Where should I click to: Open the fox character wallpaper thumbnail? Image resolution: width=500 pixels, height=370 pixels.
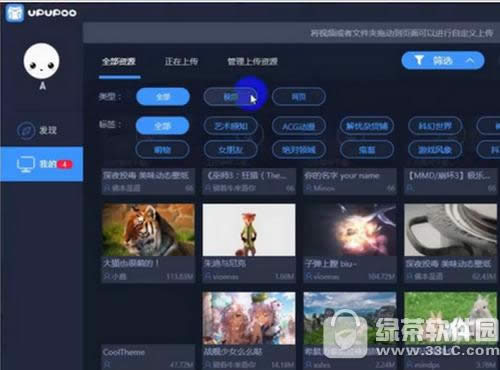coord(249,230)
